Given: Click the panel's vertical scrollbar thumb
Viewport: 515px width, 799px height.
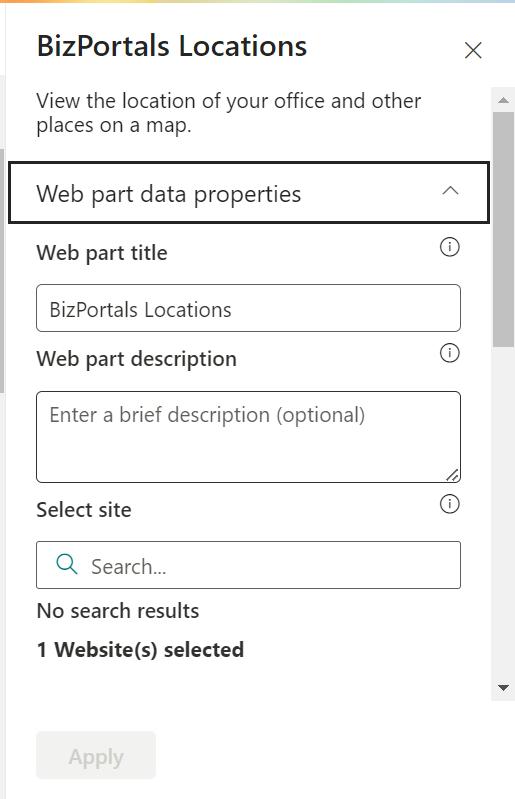Looking at the screenshot, I should click(x=503, y=229).
